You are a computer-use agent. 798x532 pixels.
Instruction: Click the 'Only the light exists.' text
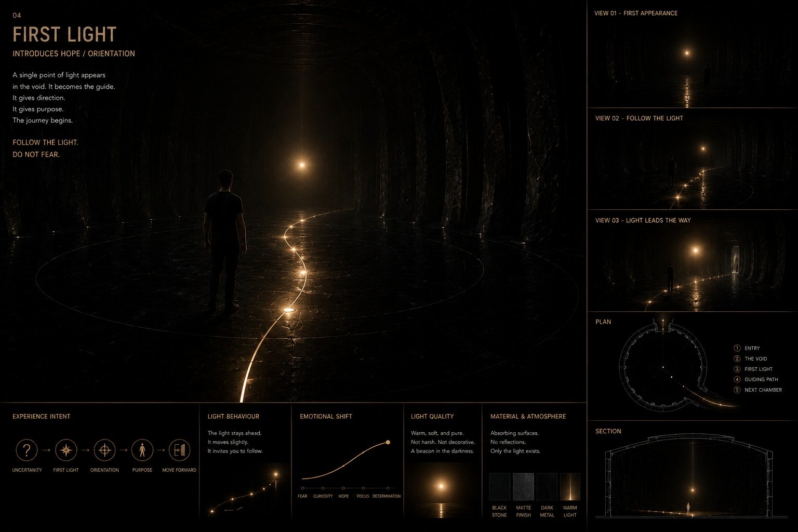click(x=515, y=451)
